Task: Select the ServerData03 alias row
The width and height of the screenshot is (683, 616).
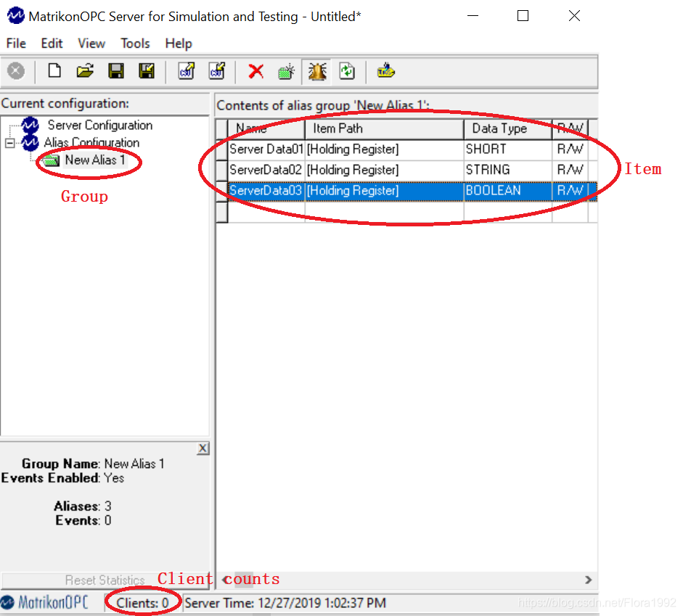Action: coord(408,191)
